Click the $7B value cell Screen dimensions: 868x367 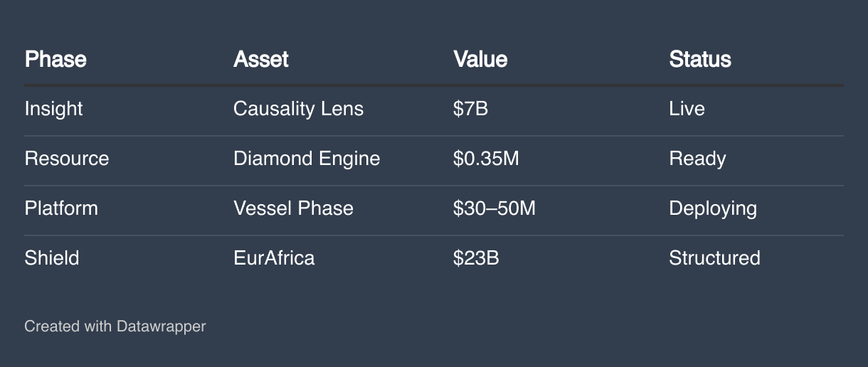click(x=470, y=109)
